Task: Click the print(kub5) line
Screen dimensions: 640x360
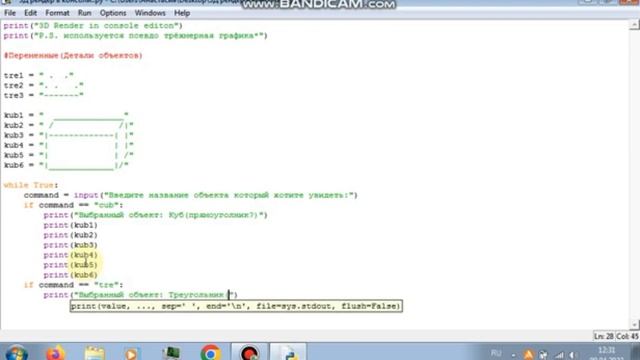Action: click(x=71, y=265)
